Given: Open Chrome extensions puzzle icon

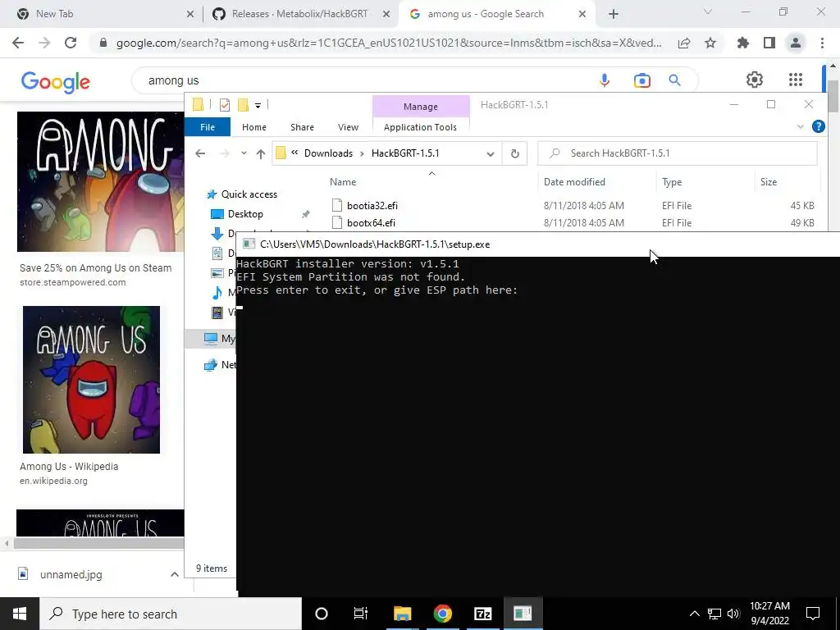Looking at the screenshot, I should pyautogui.click(x=743, y=43).
